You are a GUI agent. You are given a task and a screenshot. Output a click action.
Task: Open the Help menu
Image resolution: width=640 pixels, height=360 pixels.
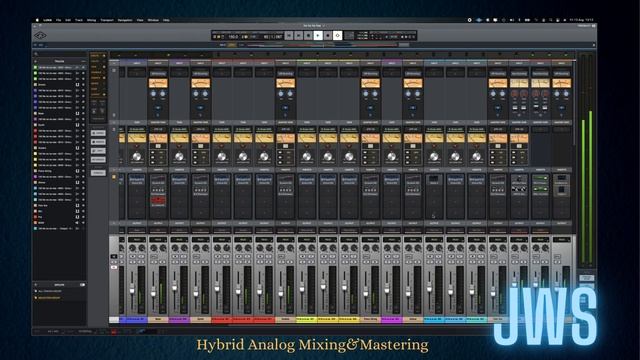click(x=166, y=20)
